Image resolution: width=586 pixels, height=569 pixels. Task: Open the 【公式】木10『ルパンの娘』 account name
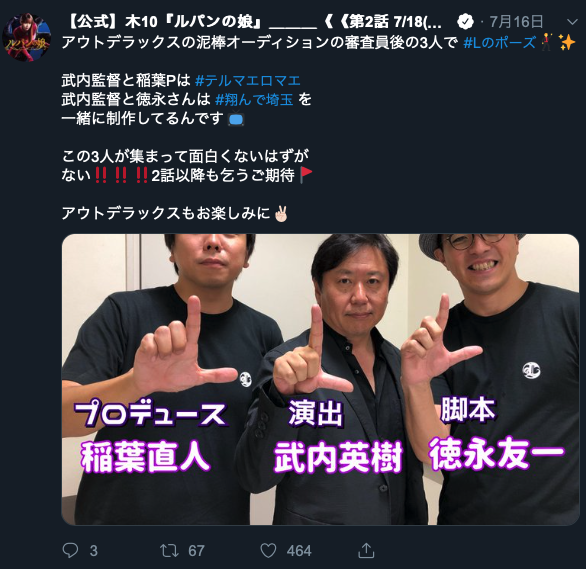(253, 22)
